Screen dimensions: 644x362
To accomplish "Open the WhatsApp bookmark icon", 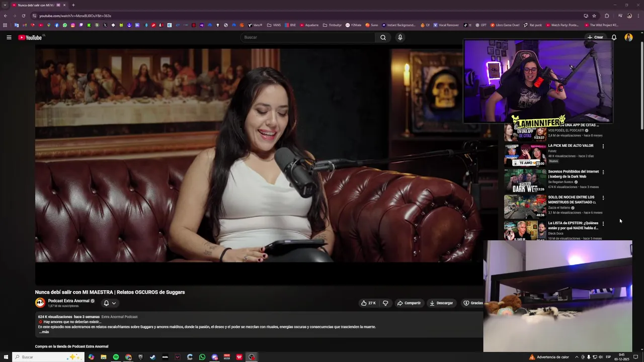I will [65, 25].
